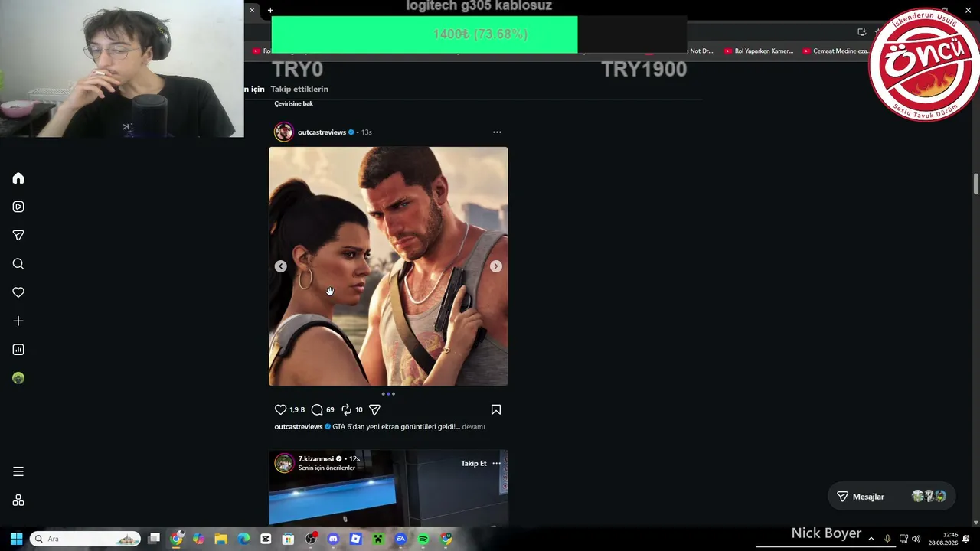Open profile avatar in the left sidebar
This screenshot has width=980, height=551.
pos(18,378)
